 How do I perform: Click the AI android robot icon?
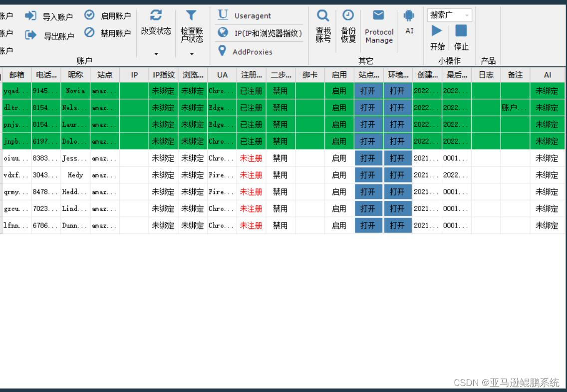[409, 15]
